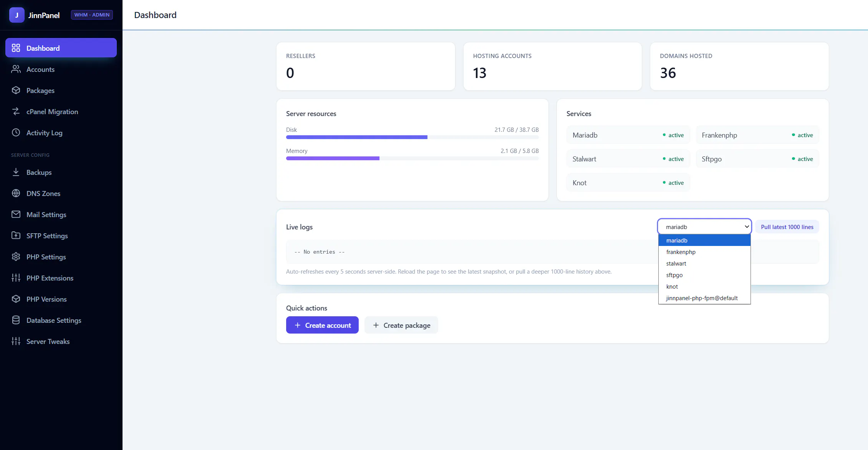Click the plus icon on Create account

point(297,325)
